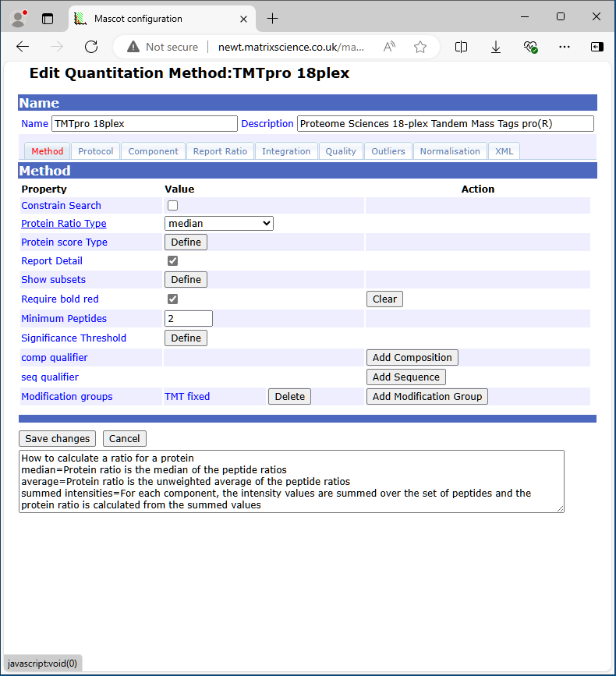This screenshot has height=676, width=616.
Task: Click the Description input field
Action: click(x=445, y=124)
